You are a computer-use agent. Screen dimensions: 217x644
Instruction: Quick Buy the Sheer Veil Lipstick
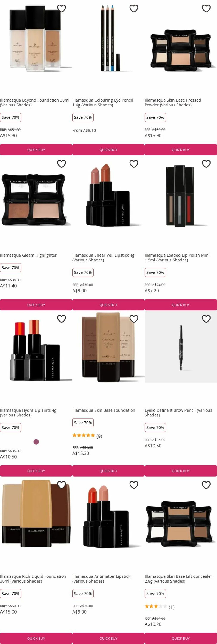108,305
